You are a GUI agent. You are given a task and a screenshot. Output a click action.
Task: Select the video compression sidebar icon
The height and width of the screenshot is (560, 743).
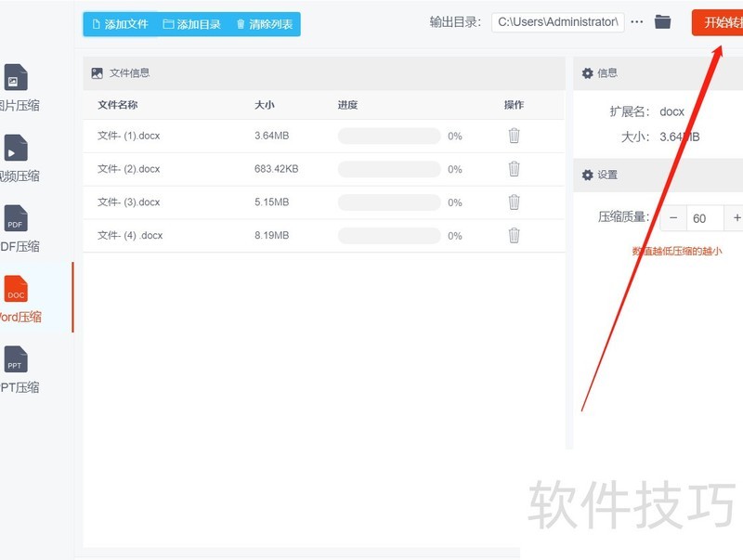point(17,149)
